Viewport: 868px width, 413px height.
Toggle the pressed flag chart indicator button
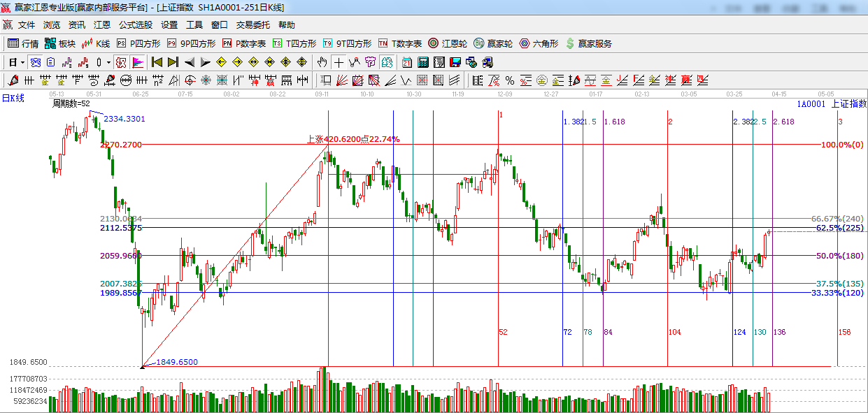tap(137, 62)
